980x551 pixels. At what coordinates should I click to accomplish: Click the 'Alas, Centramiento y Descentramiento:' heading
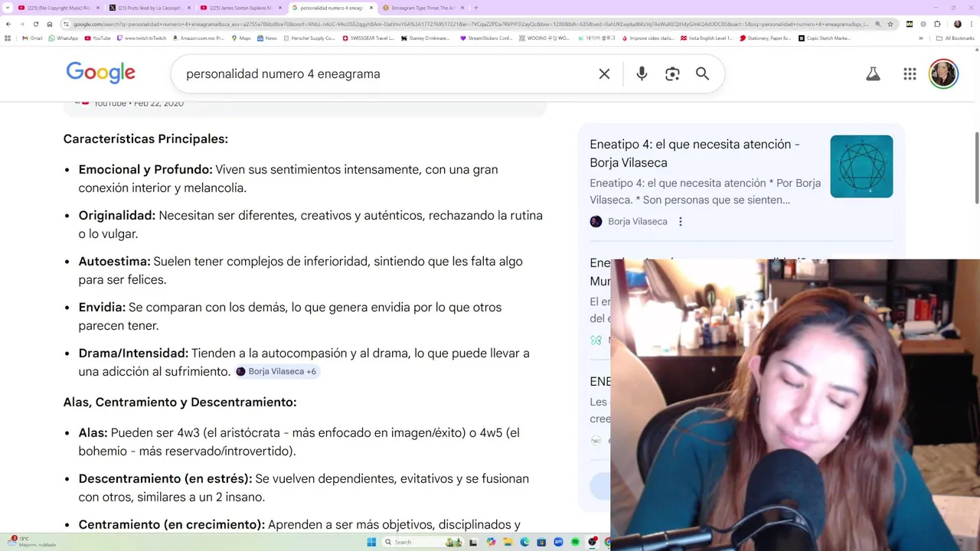[180, 403]
